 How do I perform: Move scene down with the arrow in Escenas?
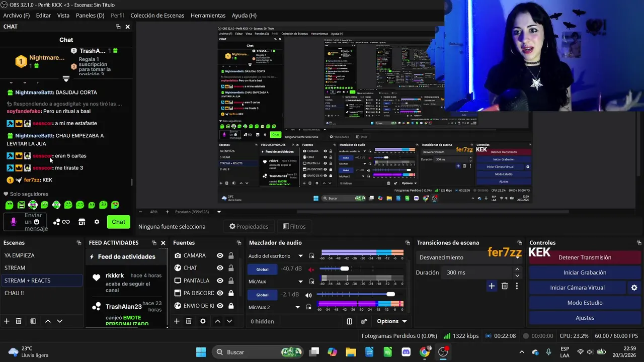tap(59, 321)
